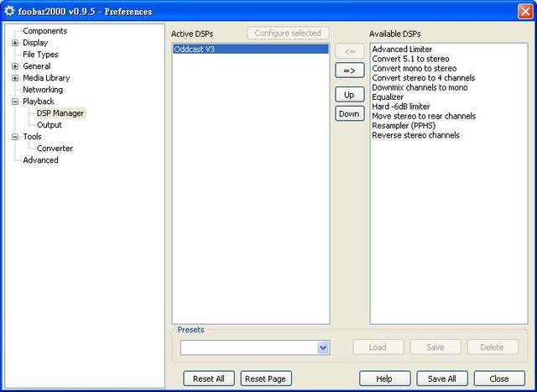Select Reverse stereo channels DSP

click(x=416, y=135)
